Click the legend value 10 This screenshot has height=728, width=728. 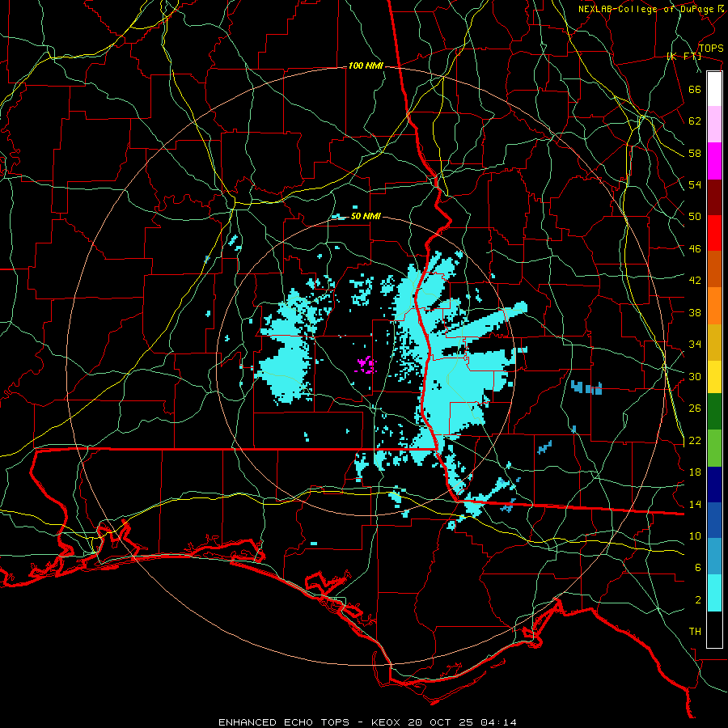coord(695,536)
